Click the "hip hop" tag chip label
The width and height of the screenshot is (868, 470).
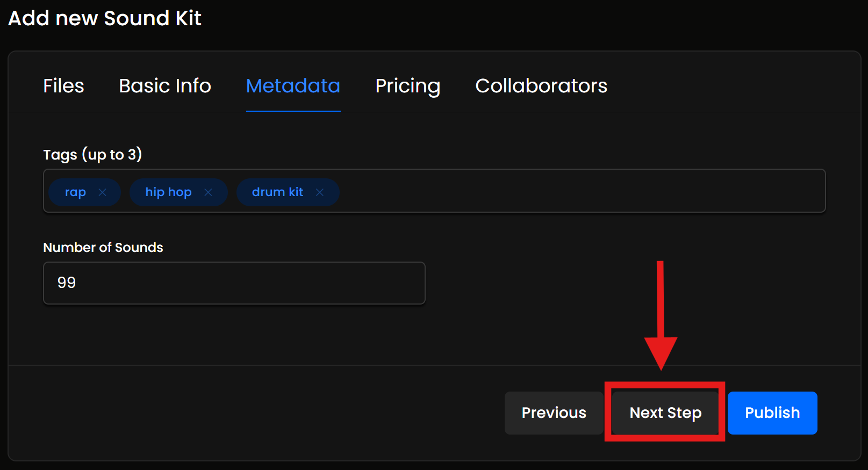[168, 192]
